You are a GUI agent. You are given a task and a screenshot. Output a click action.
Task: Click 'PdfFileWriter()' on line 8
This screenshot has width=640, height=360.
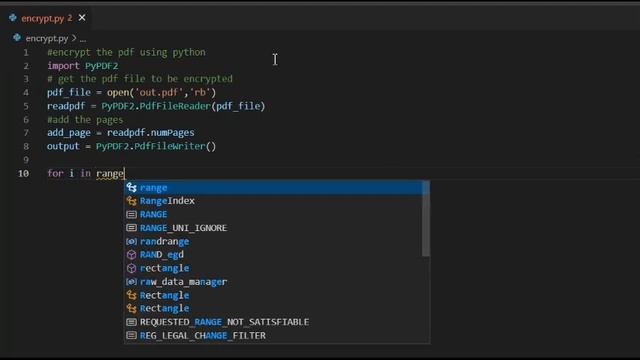click(175, 146)
